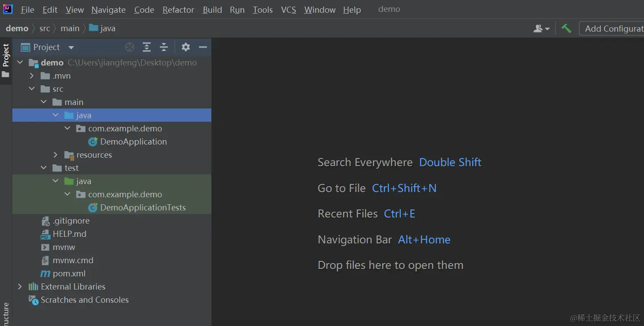
Task: Click demo in the breadcrumb bar
Action: [17, 29]
